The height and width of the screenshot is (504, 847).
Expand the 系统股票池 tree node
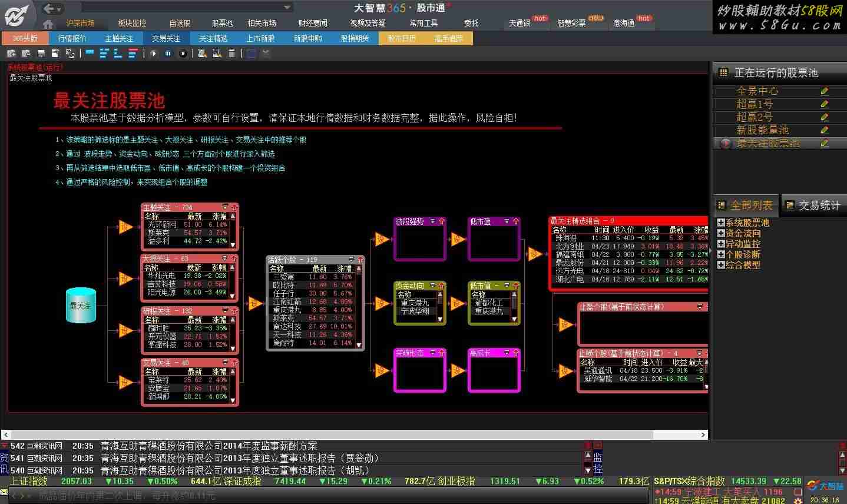(x=721, y=223)
